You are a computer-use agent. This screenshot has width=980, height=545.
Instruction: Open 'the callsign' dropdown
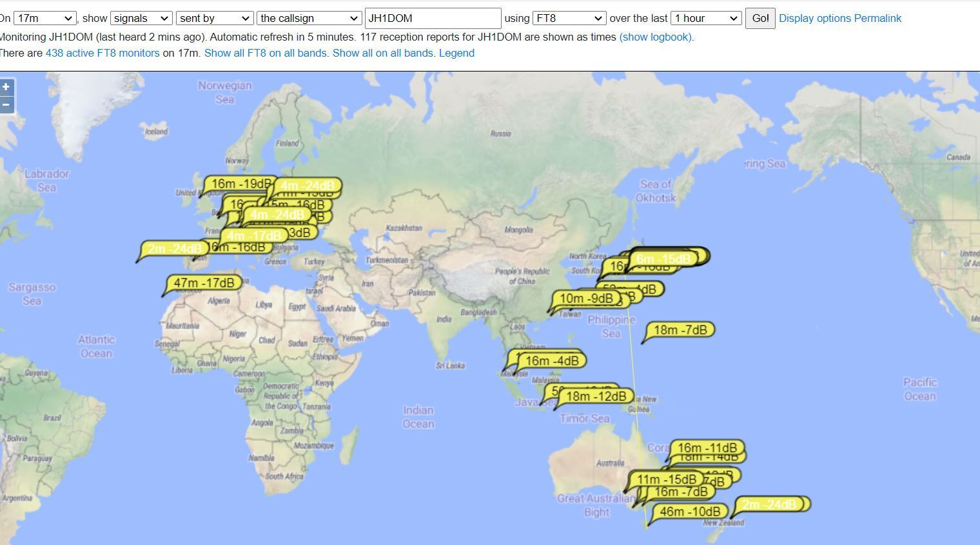pos(309,18)
